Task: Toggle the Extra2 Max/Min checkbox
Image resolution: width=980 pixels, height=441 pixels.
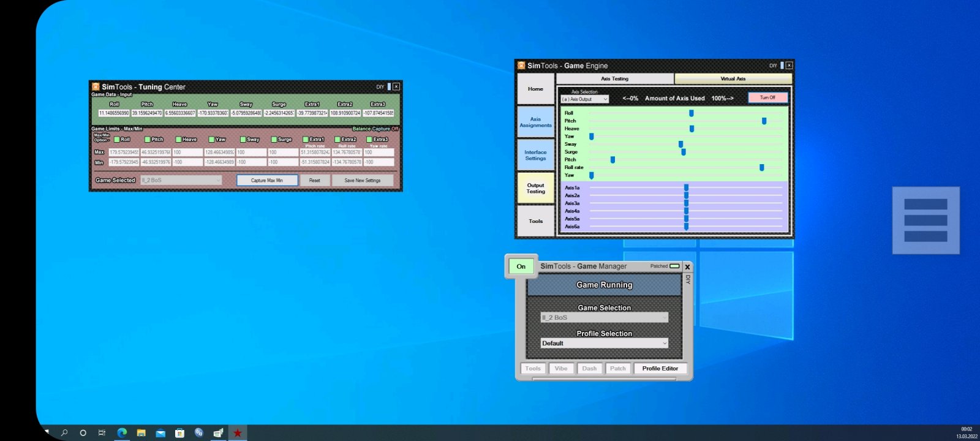Action: coord(337,139)
